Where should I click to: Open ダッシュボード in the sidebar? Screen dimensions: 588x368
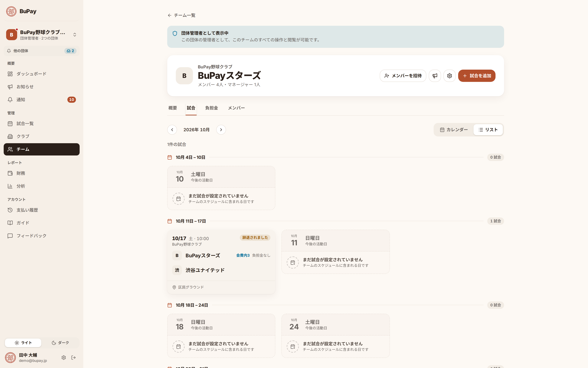pos(41,74)
